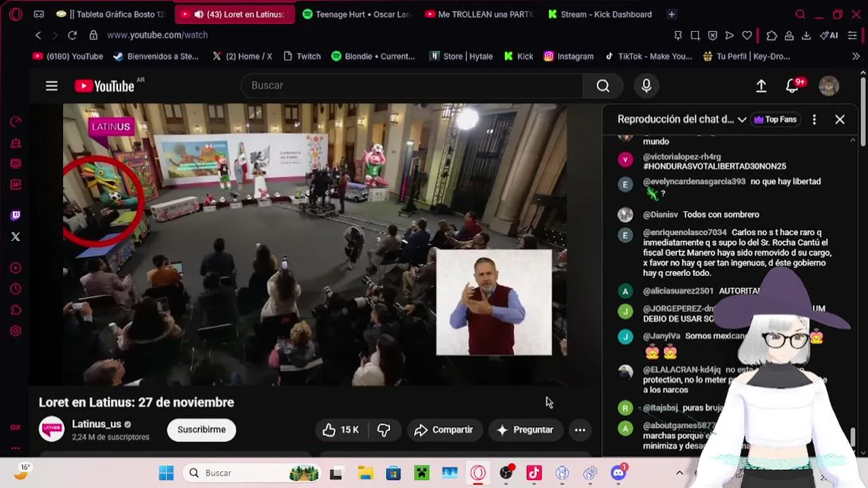Open the @Dianisv chat message author
This screenshot has width=868, height=488.
(660, 214)
